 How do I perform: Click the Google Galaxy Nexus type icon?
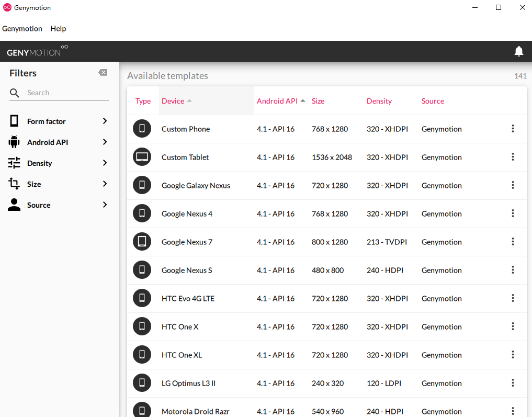pyautogui.click(x=142, y=185)
